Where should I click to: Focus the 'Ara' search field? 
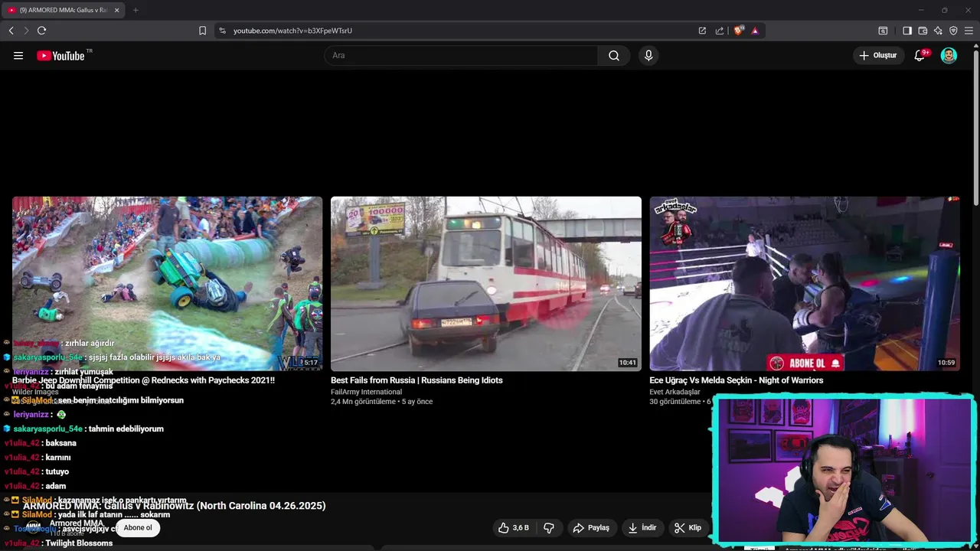[x=461, y=56]
